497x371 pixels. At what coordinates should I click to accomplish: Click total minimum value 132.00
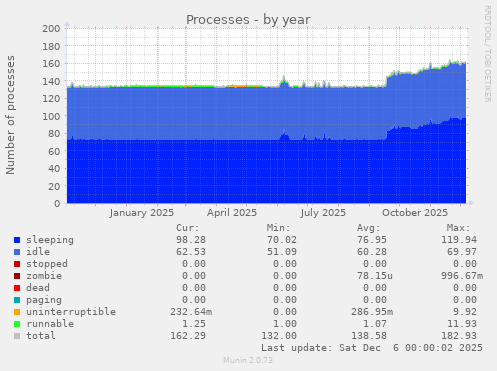[x=279, y=336]
